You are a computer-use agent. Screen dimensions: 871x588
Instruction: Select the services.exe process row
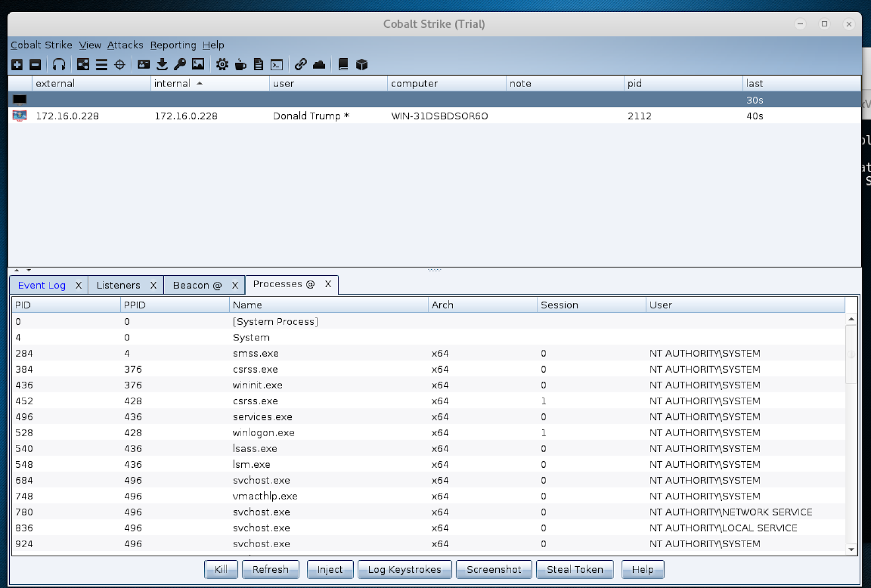tap(428, 417)
